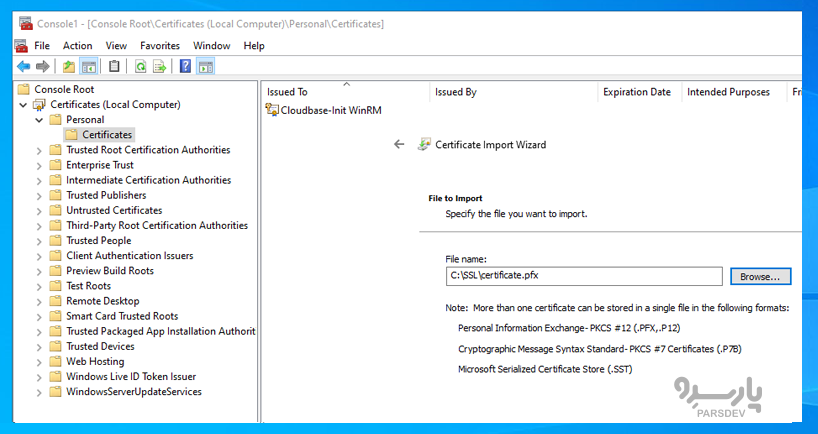Viewport: 818px width, 434px height.
Task: Expand the WindowsServerUpdateServices node
Action: click(x=39, y=393)
